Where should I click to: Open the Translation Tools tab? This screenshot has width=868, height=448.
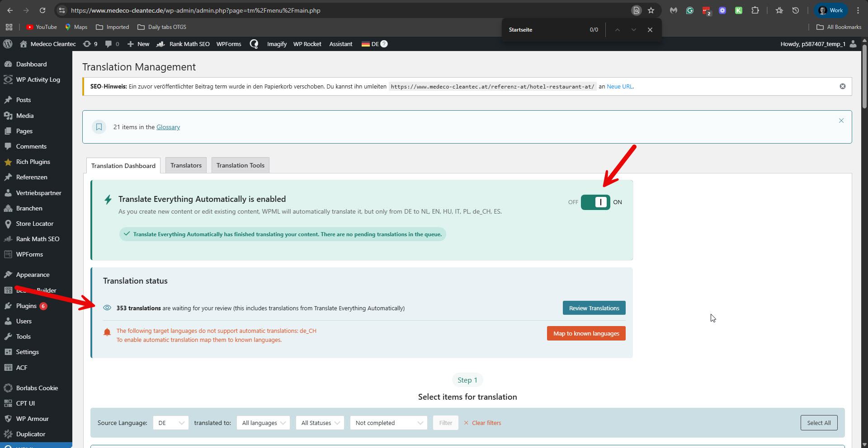tap(240, 165)
